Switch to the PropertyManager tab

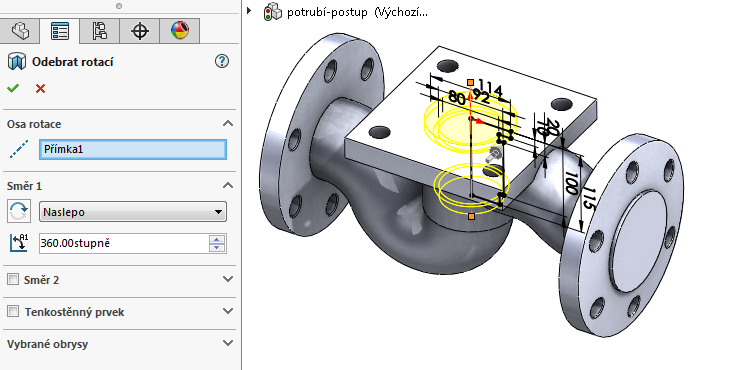pos(60,32)
